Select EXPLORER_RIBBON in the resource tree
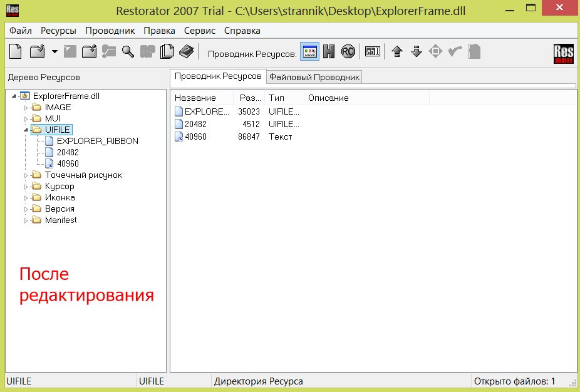The height and width of the screenshot is (392, 580). click(x=97, y=141)
